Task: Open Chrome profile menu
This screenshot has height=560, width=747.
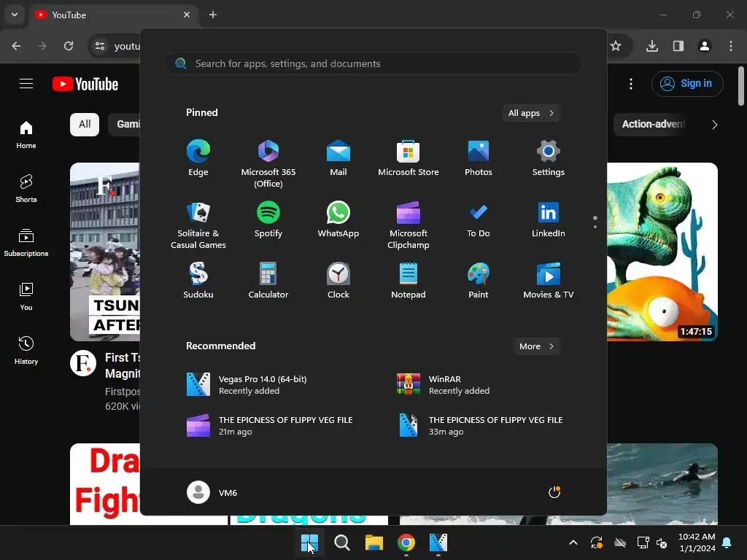Action: [x=704, y=46]
